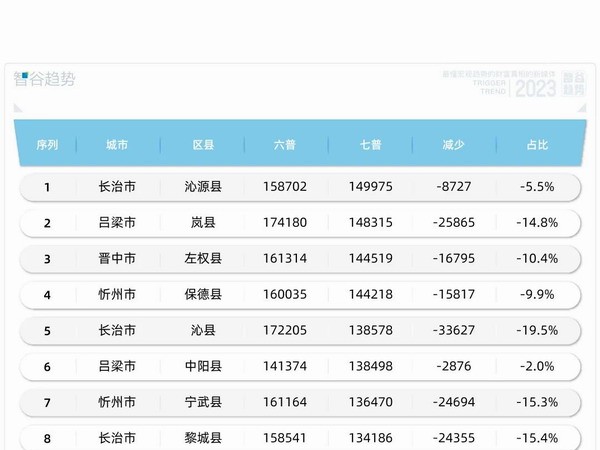This screenshot has height=450, width=600.
Task: Select the 中阳县 row number 6
Action: click(x=47, y=367)
